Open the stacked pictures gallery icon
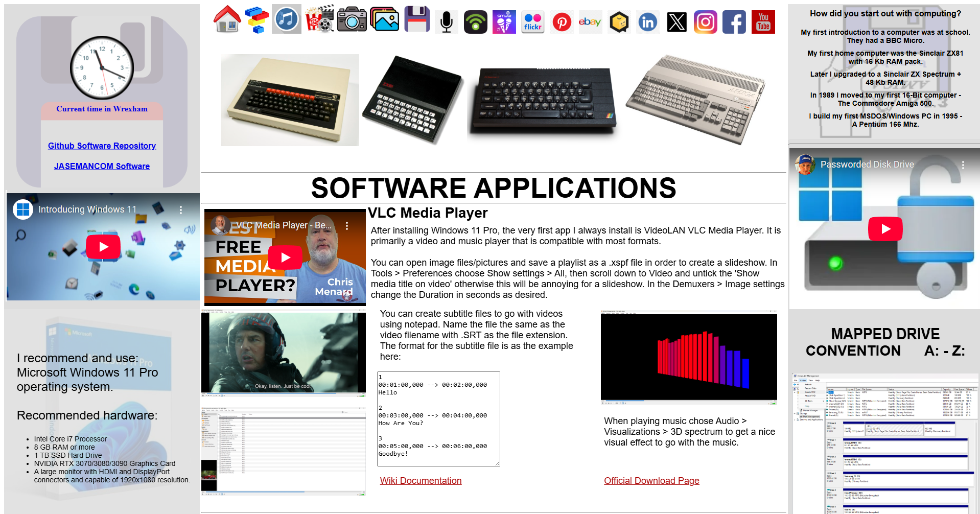Image resolution: width=980 pixels, height=514 pixels. (x=385, y=19)
